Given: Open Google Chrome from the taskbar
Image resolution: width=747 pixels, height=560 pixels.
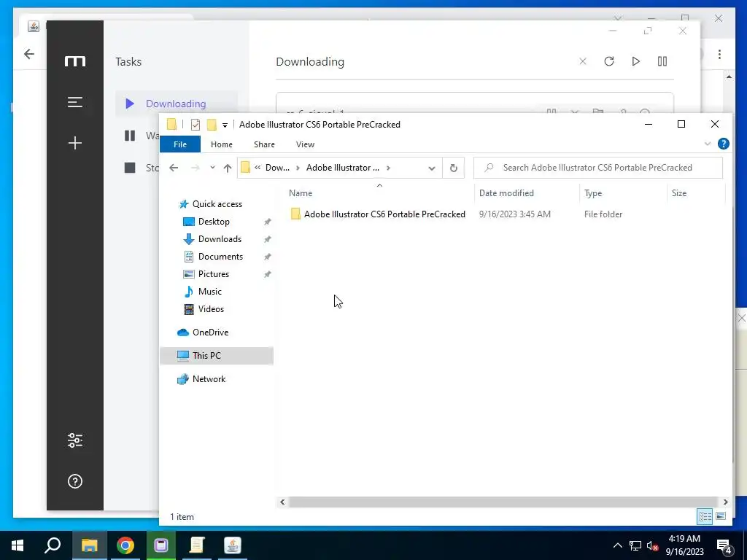Looking at the screenshot, I should pyautogui.click(x=125, y=545).
